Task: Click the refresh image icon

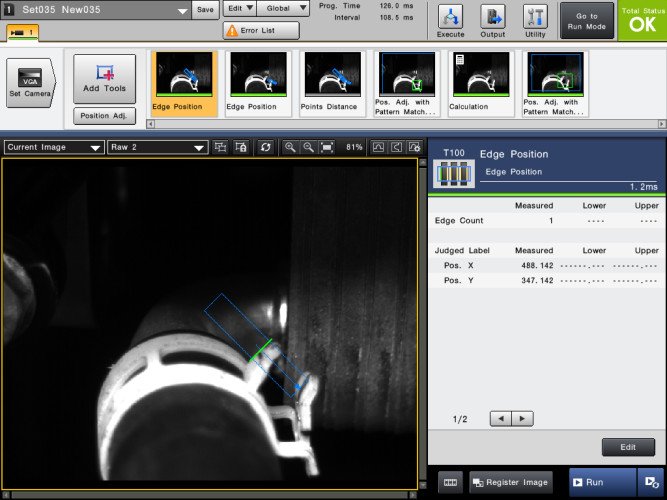Action: tap(266, 147)
